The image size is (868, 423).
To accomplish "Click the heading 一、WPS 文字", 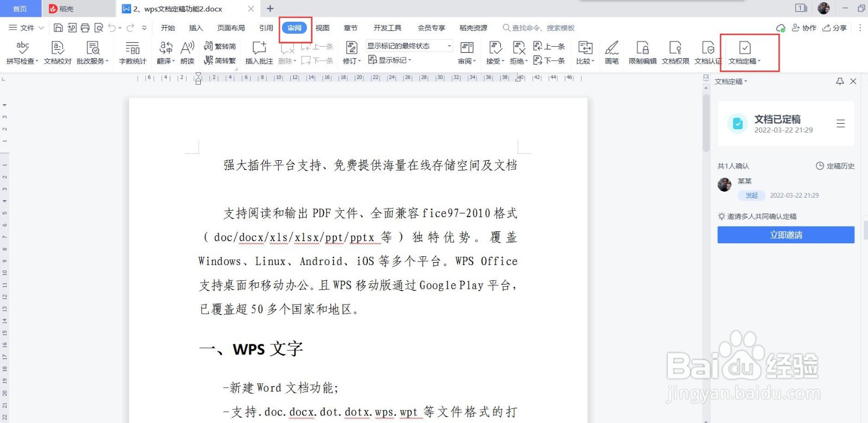I will (x=251, y=349).
